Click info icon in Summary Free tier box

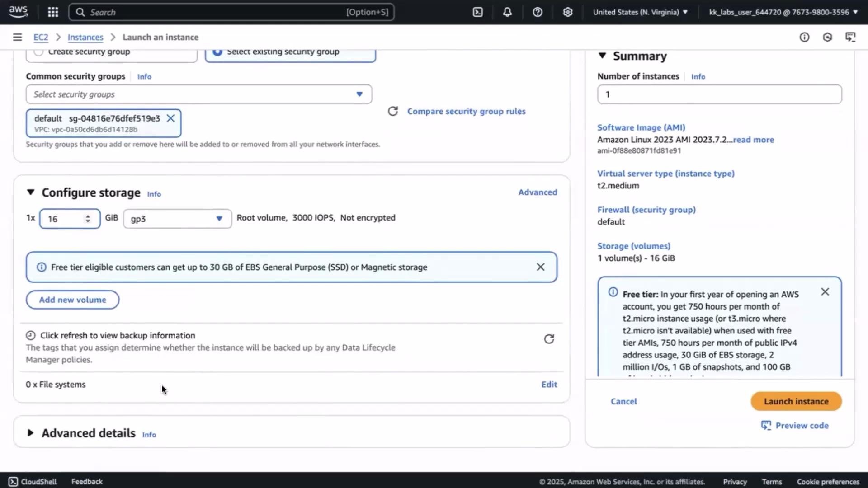(613, 292)
